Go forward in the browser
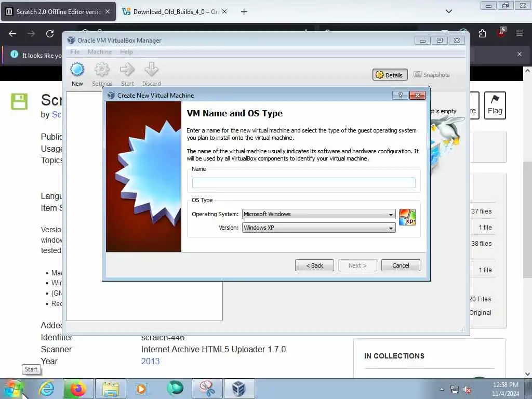 [x=31, y=34]
